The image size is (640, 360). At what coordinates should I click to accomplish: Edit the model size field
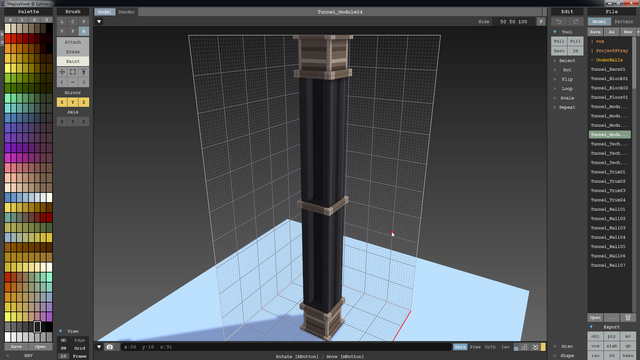pos(513,22)
